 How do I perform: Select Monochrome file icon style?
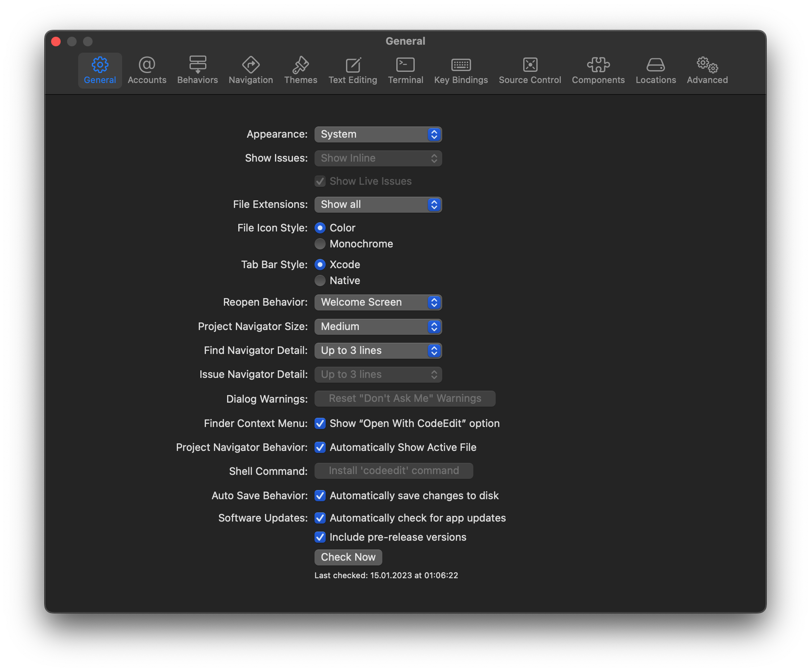coord(320,244)
